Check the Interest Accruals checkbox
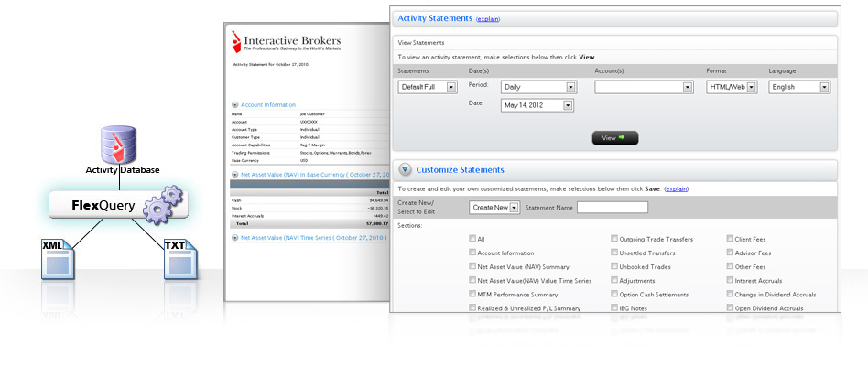 pos(730,280)
